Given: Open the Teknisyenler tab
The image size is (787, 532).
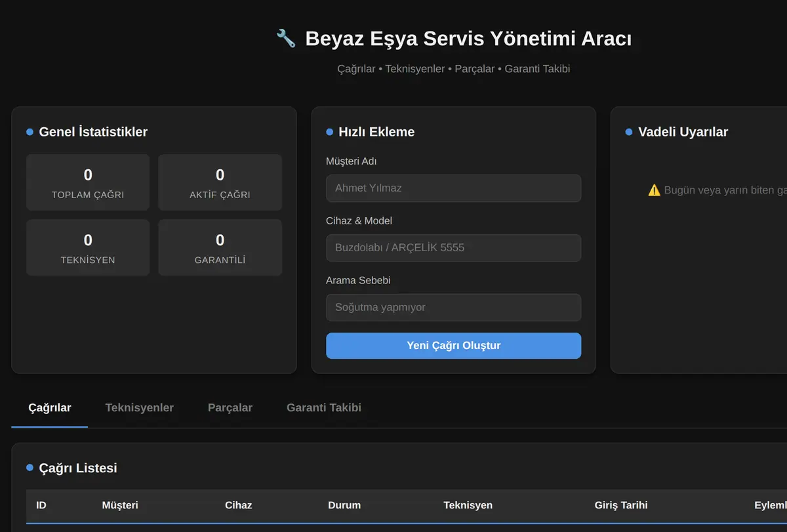Looking at the screenshot, I should point(140,407).
